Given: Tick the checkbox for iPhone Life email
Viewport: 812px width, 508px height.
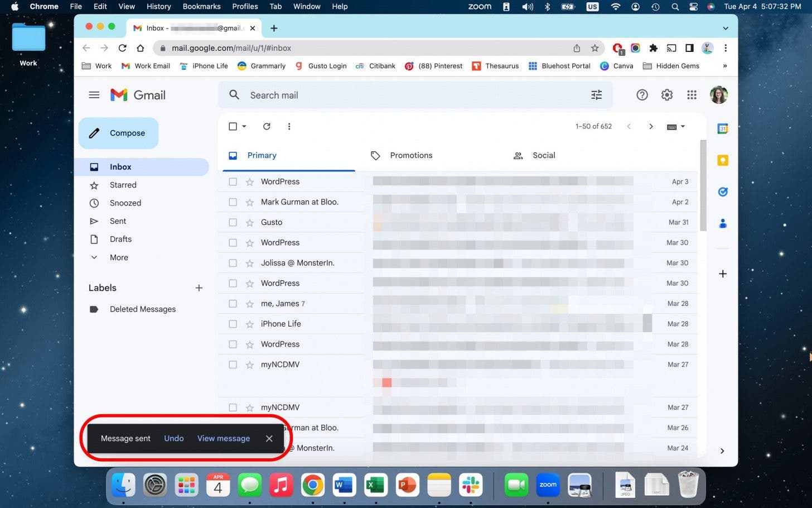Looking at the screenshot, I should click(233, 324).
